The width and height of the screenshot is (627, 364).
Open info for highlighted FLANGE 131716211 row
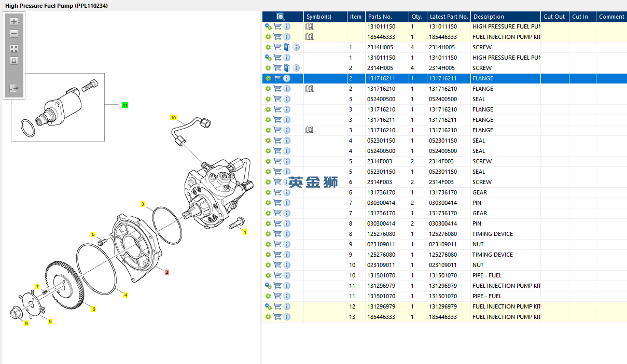click(x=287, y=78)
